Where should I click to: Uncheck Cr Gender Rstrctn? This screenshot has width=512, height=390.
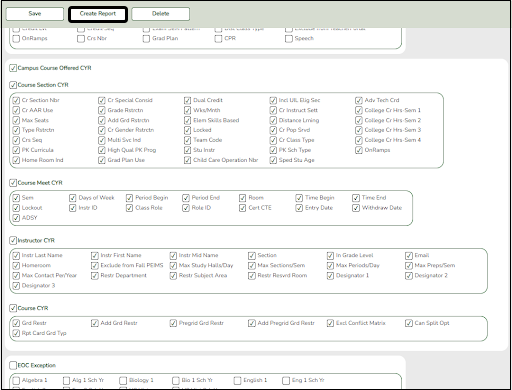(102, 130)
